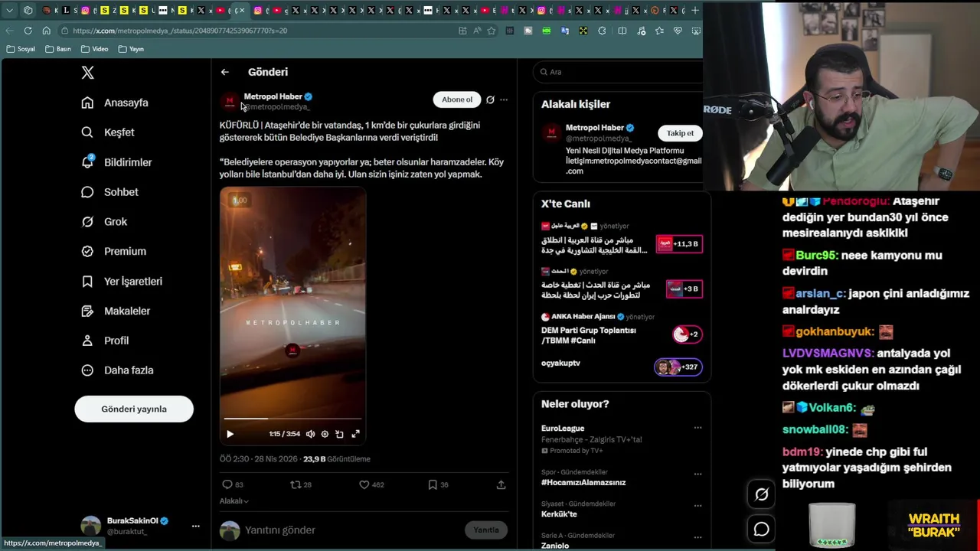Expand the video to fullscreen
The image size is (980, 551).
coord(355,434)
